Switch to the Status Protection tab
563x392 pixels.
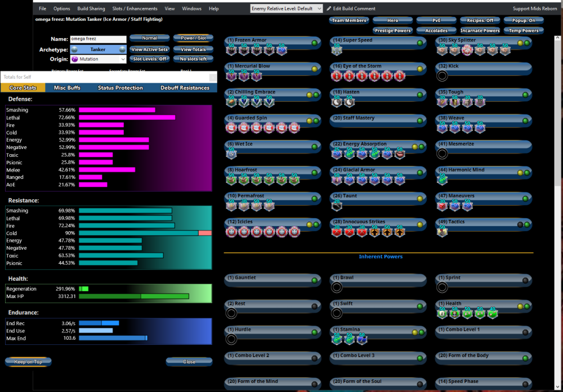point(120,88)
